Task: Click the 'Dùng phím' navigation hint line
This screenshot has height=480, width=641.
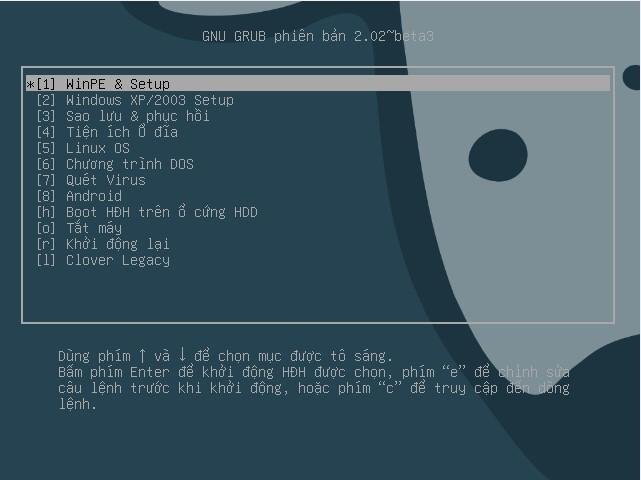Action: tap(225, 355)
